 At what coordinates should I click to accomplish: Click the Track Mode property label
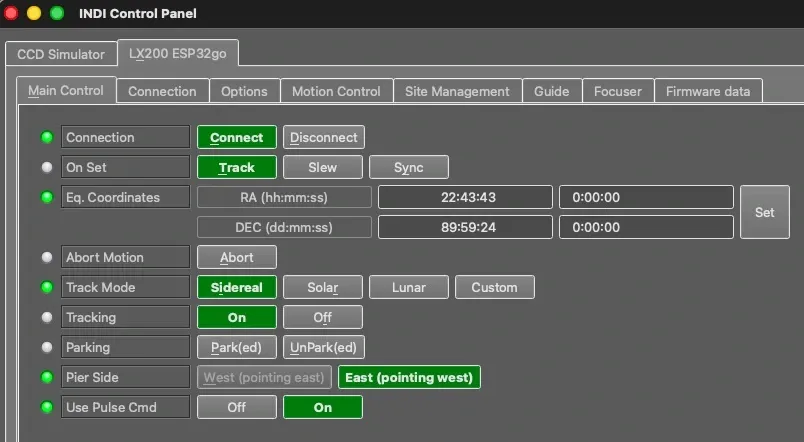point(126,287)
